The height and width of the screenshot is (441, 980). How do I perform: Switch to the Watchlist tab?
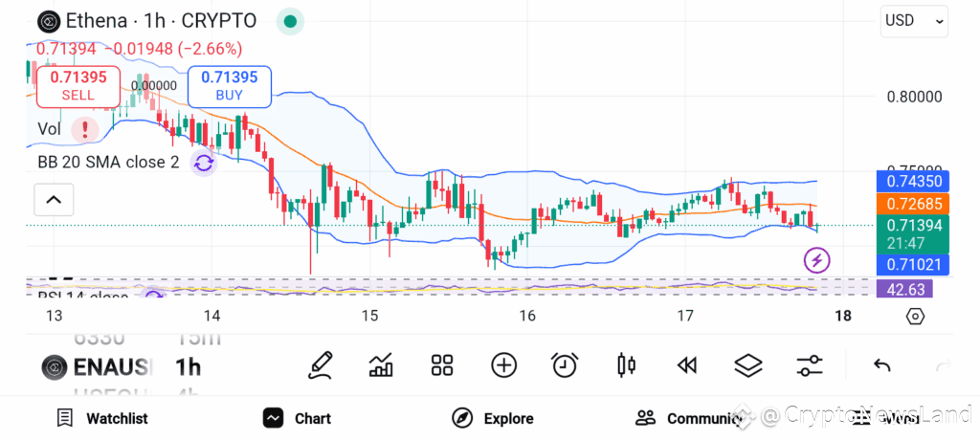click(102, 418)
